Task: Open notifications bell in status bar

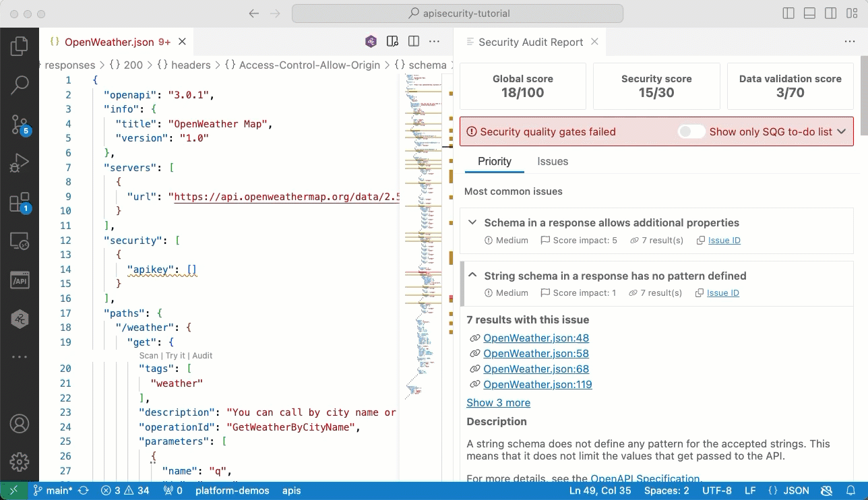Action: coord(851,491)
